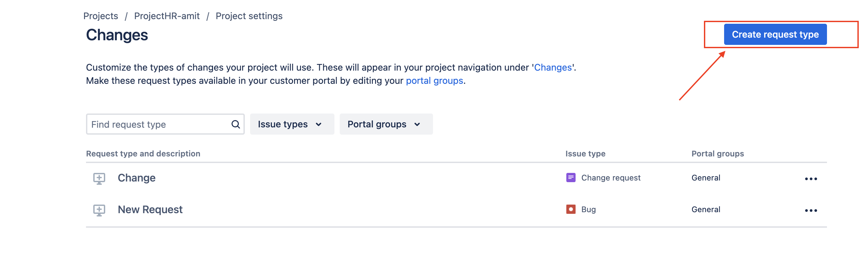Focus the Find request type field
868x262 pixels.
coord(158,124)
